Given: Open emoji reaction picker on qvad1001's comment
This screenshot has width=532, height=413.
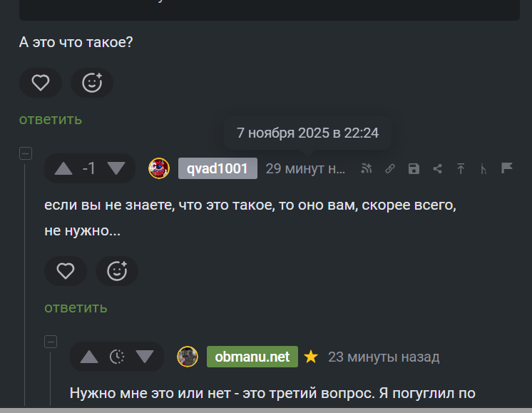Looking at the screenshot, I should [117, 271].
